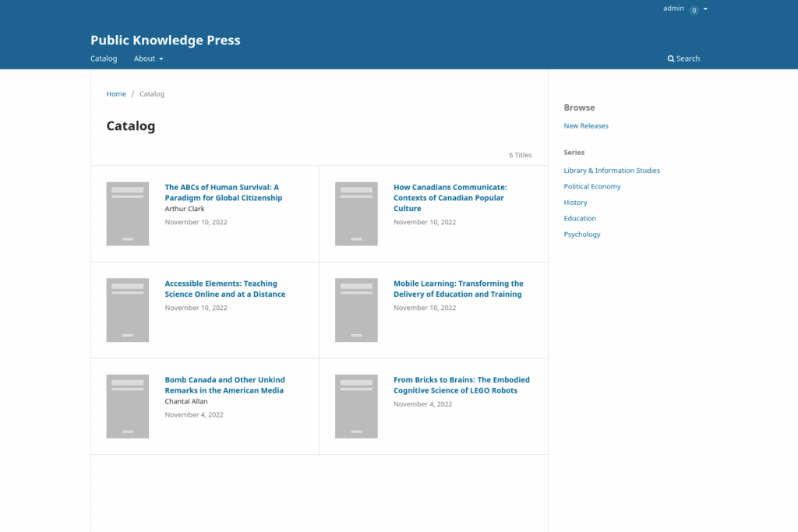Screen dimensions: 798x532
Task: Open the Political Economy series
Action: (592, 186)
